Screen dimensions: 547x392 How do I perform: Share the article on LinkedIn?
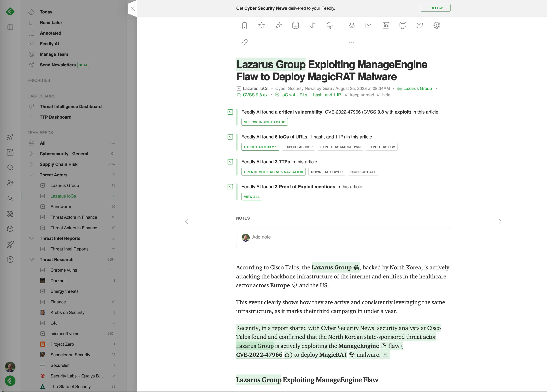tap(386, 25)
